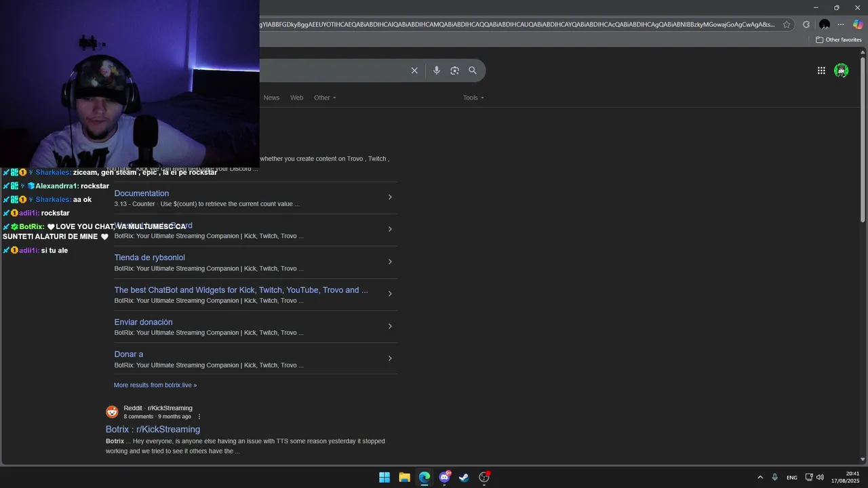Viewport: 868px width, 488px height.
Task: Click the '8 comments · 9 months ago' text
Action: tap(157, 416)
